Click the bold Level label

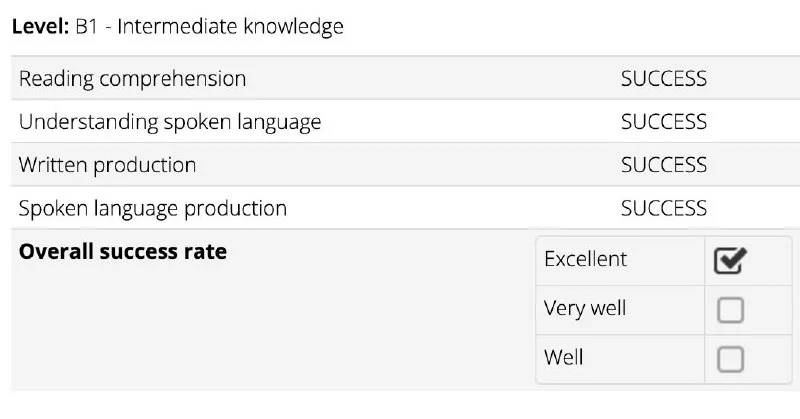point(40,26)
